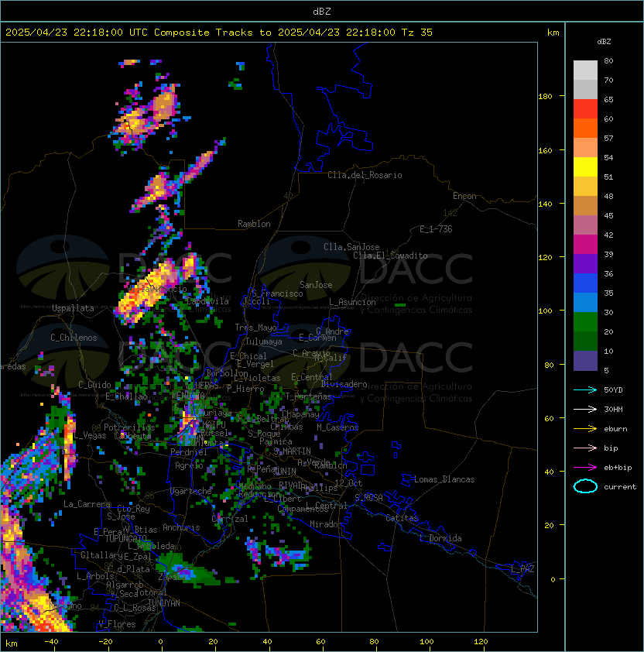Click the TUPUNGATO map label
Screen dimensions: 644x652
(125, 538)
